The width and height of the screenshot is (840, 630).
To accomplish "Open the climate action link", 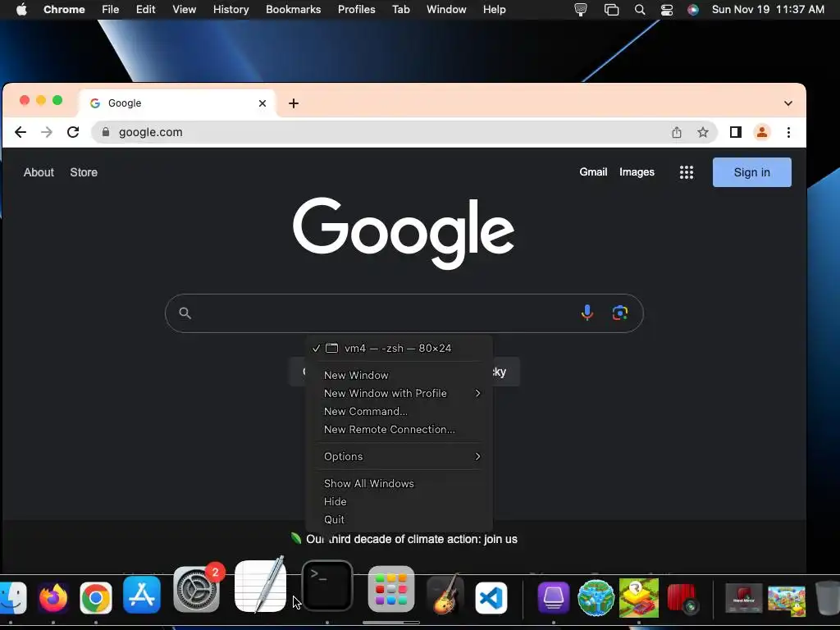I will pos(412,539).
